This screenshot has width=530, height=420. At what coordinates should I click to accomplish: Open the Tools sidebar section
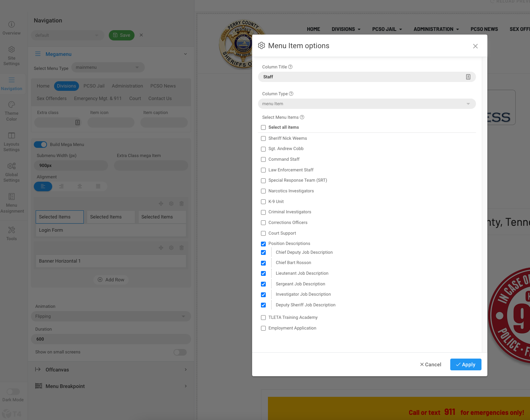11,233
